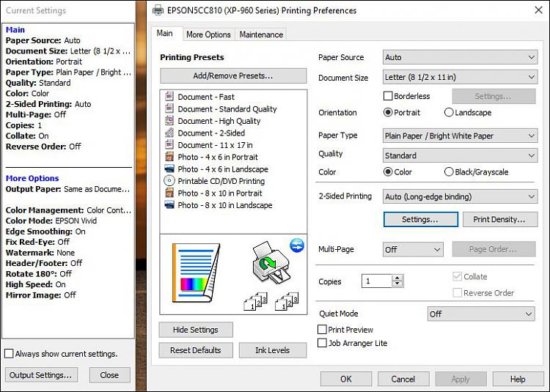
Task: Open the Print Density dialog
Action: coord(500,219)
